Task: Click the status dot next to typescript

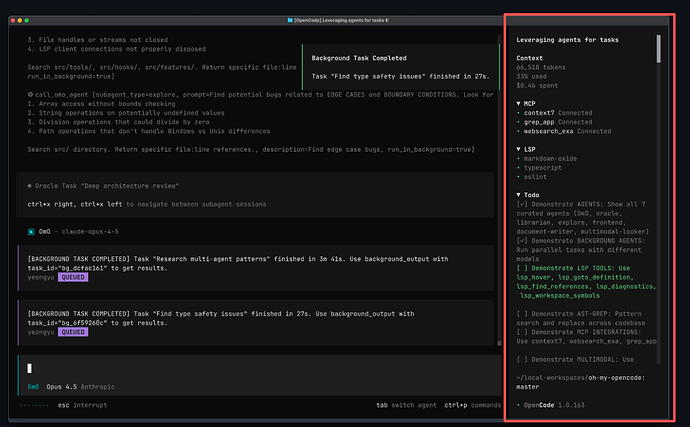Action: click(x=518, y=168)
